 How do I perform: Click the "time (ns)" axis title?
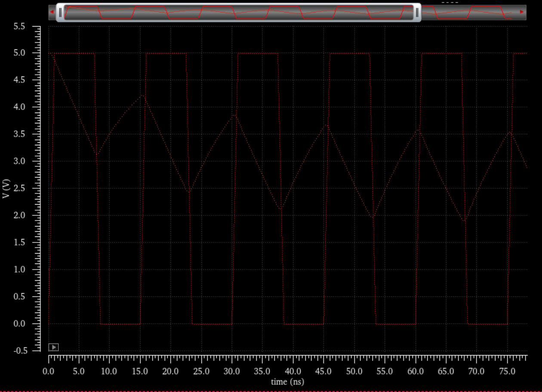click(287, 382)
